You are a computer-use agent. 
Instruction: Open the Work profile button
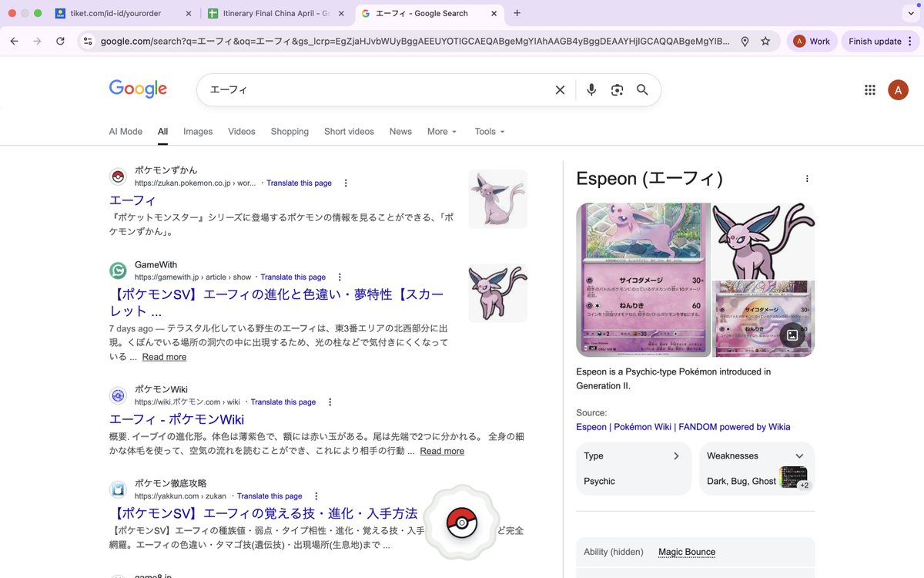coord(812,42)
